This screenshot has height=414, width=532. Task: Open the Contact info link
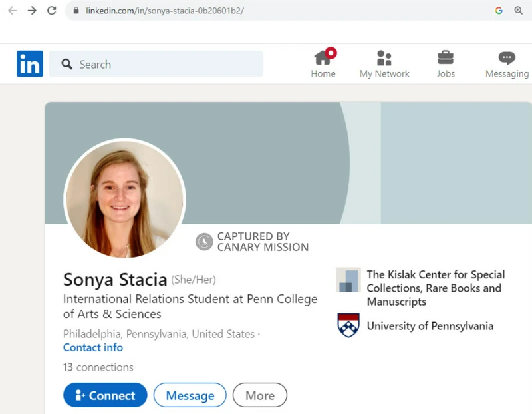(x=93, y=348)
